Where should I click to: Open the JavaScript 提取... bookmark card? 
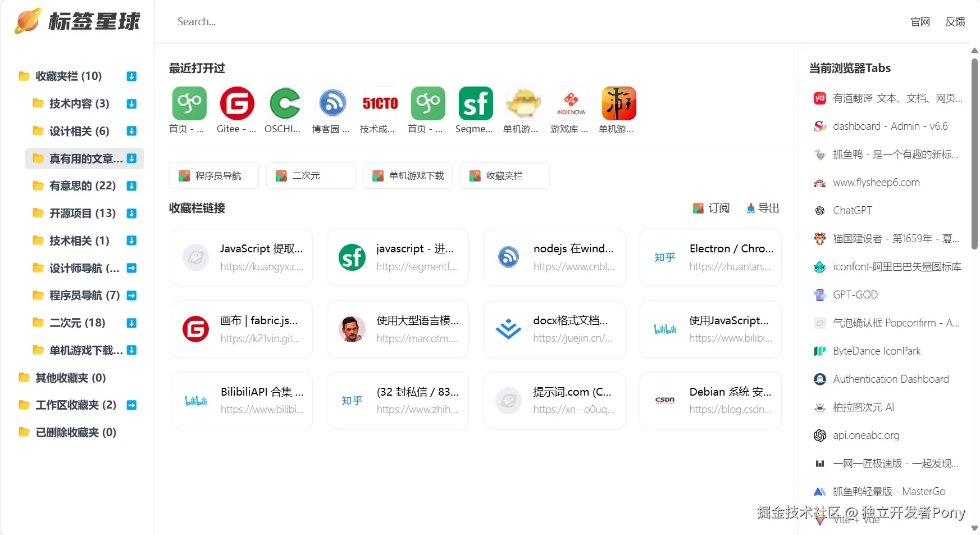[241, 257]
